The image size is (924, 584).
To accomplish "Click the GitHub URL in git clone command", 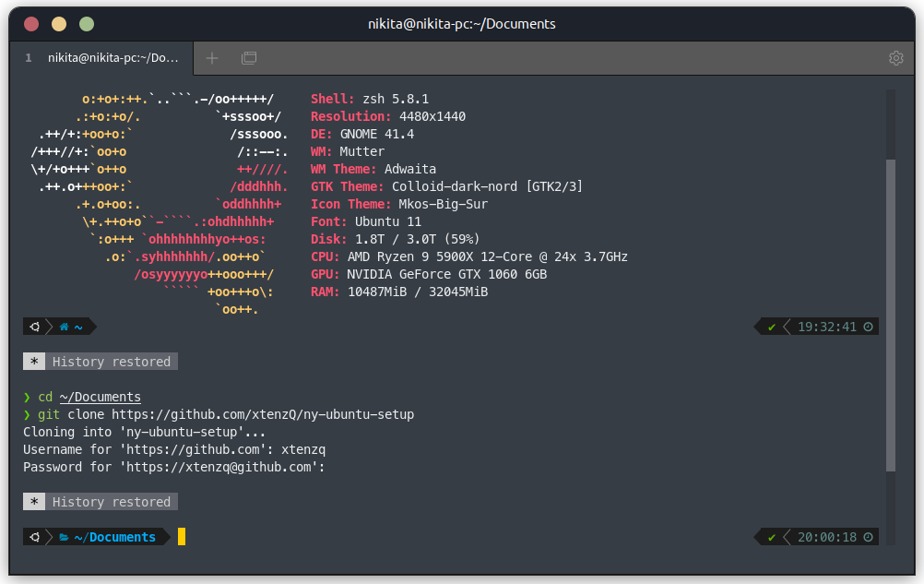I will (x=263, y=414).
